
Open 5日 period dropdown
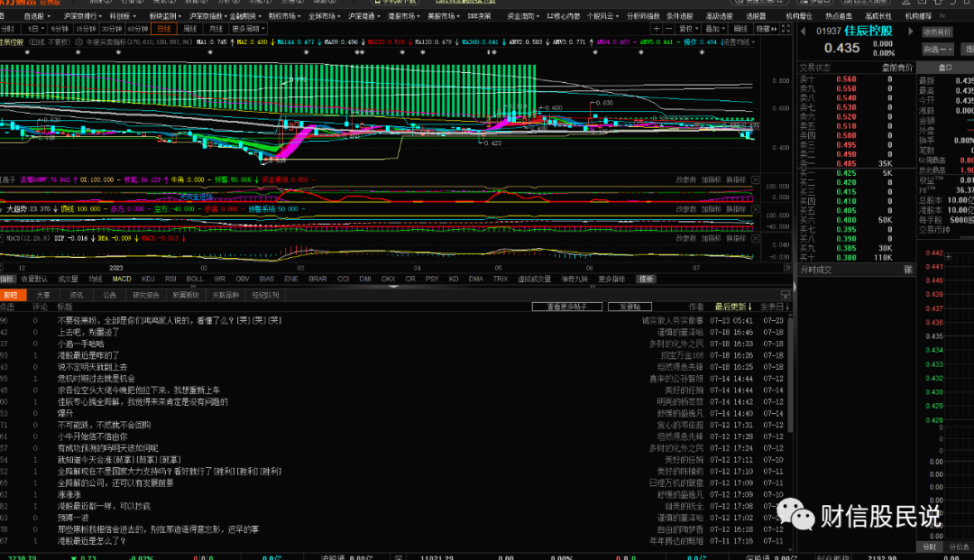click(35, 29)
